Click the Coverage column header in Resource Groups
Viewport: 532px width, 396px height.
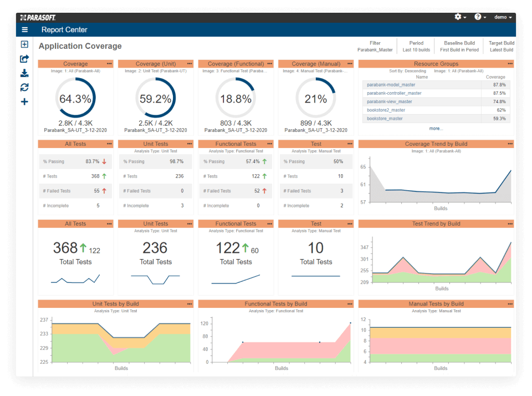[495, 77]
